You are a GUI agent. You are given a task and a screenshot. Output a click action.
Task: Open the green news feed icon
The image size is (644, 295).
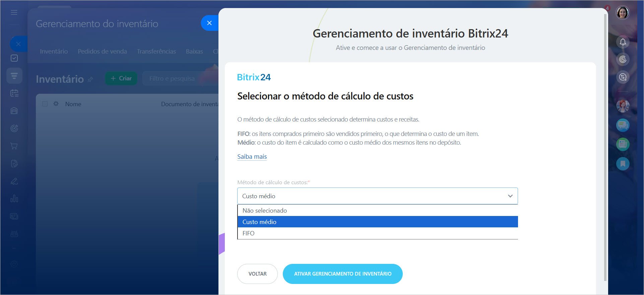(623, 144)
